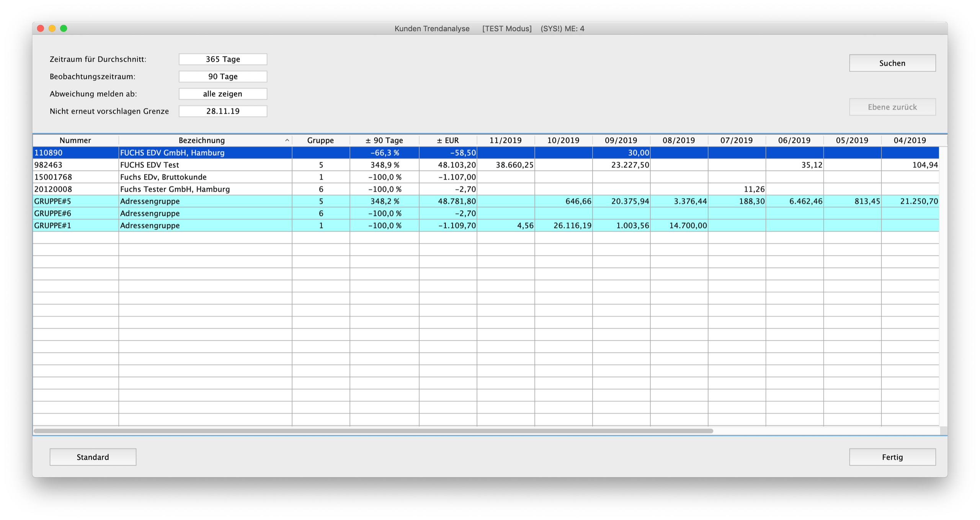Click the sort arrow in Bezeichnung header
The height and width of the screenshot is (520, 980).
287,141
